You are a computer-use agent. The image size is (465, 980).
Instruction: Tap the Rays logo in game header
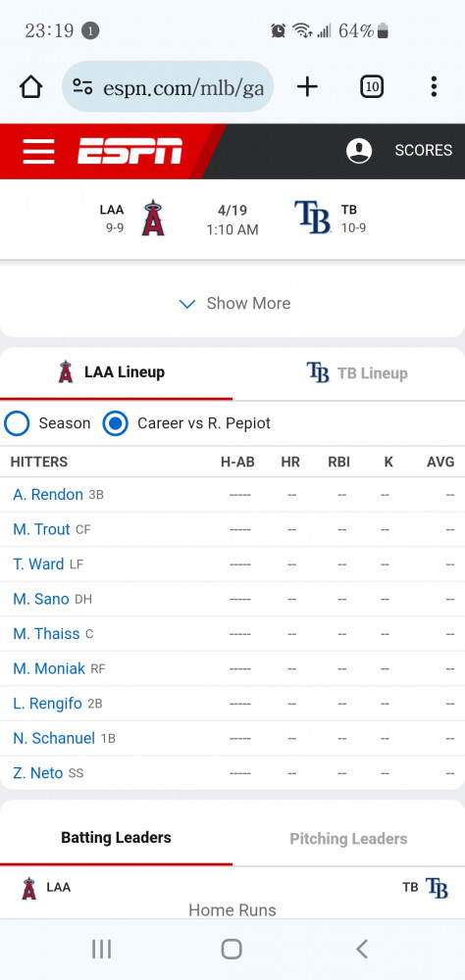tap(312, 218)
